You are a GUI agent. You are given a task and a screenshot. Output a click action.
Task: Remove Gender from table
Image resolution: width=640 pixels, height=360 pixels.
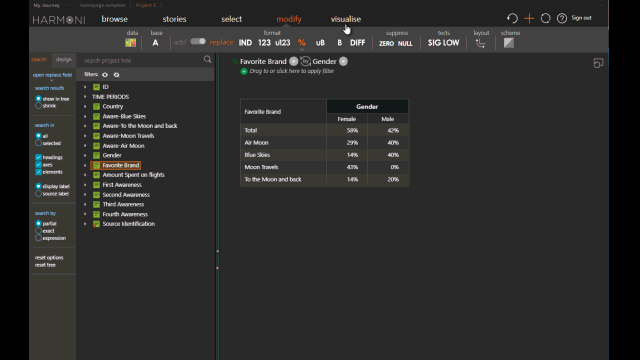point(343,62)
